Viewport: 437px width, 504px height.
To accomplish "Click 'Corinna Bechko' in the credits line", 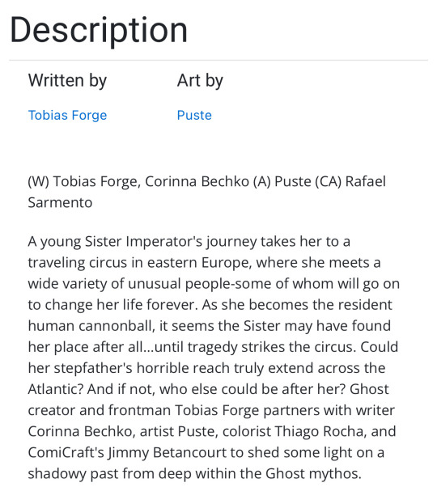I will pyautogui.click(x=197, y=181).
